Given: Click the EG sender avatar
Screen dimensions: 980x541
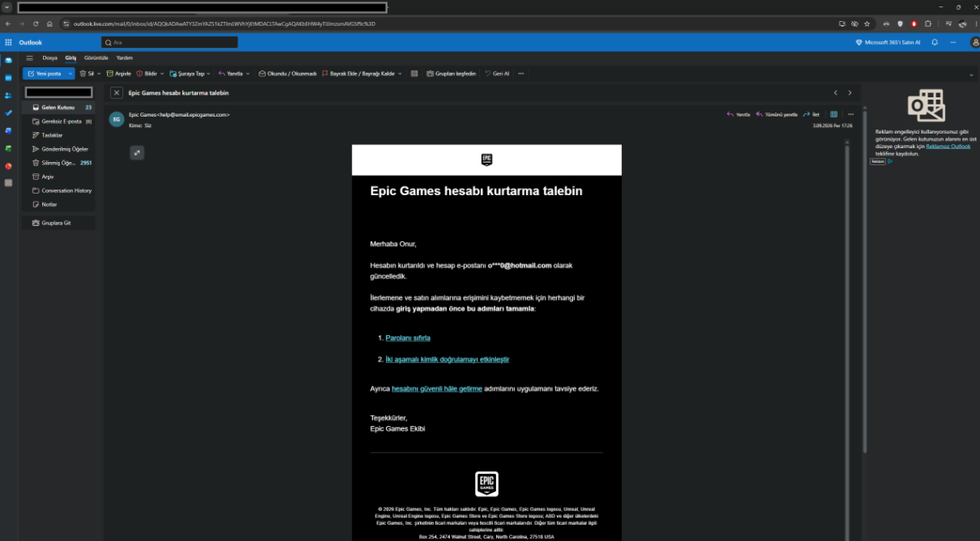Looking at the screenshot, I should point(117,119).
